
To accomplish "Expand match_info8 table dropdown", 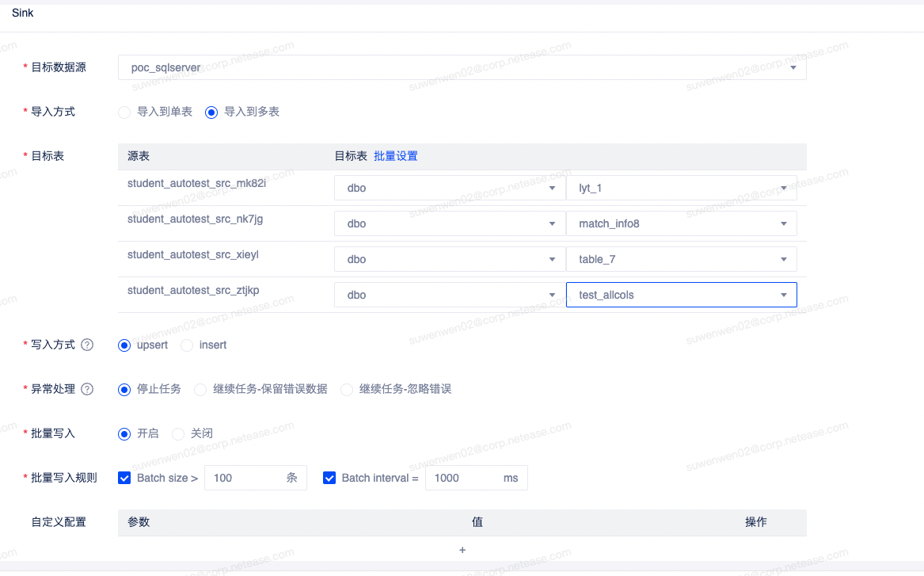I will (x=681, y=224).
